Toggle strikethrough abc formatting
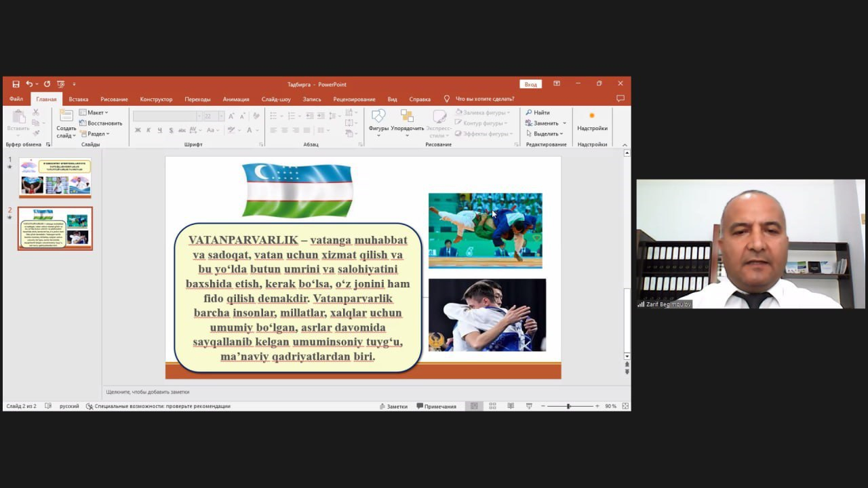Viewport: 868px width, 488px height. (182, 130)
